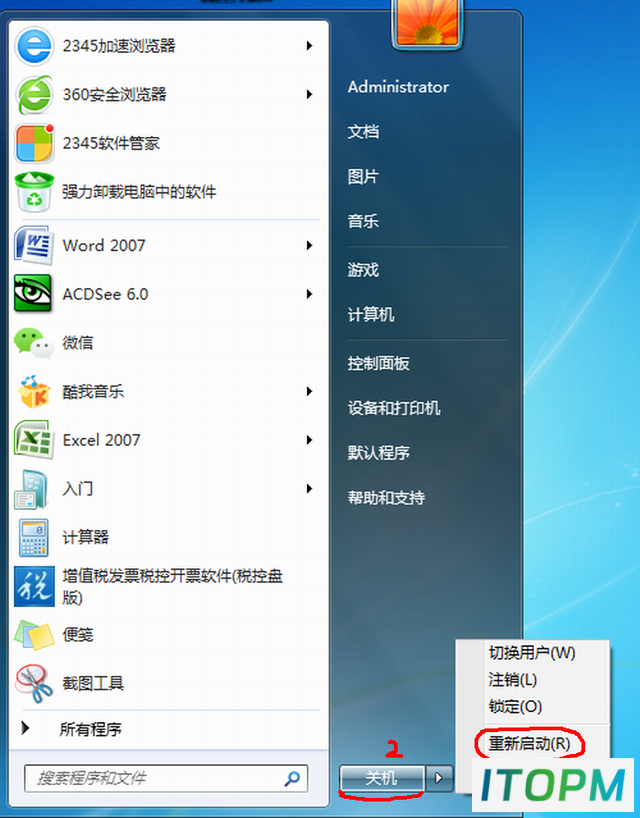Viewport: 640px width, 818px height.
Task: Launch the 增值税发票税控开票软件 icon
Action: coord(34,586)
